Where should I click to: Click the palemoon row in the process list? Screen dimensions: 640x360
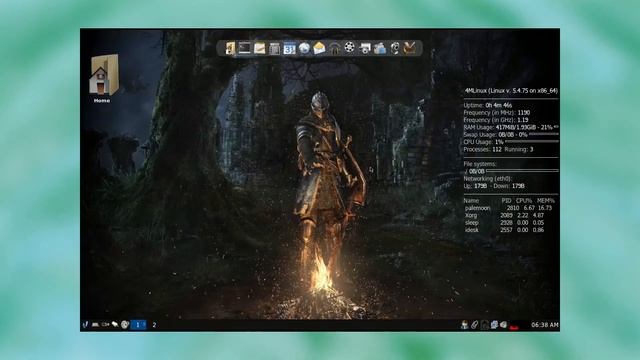[509, 208]
